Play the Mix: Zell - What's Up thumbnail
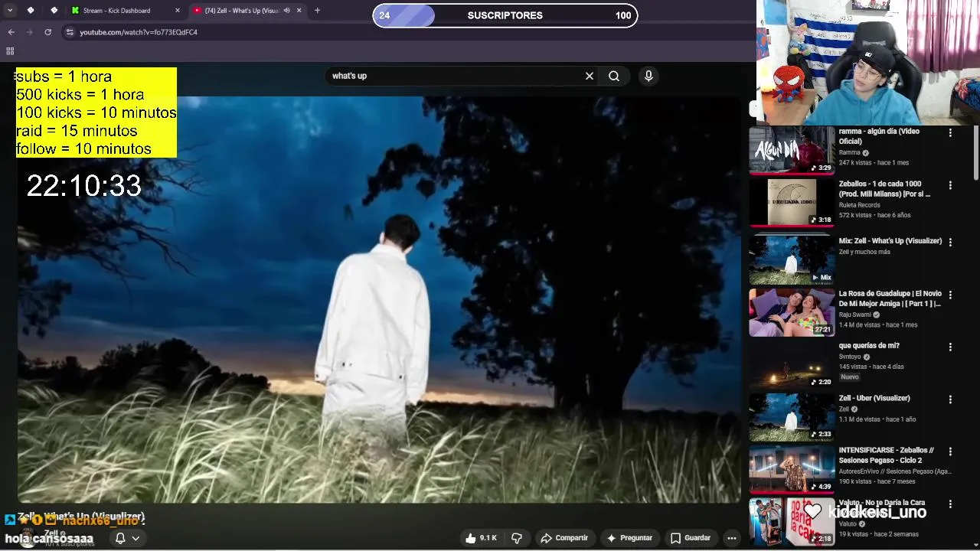This screenshot has width=980, height=551. (x=792, y=260)
